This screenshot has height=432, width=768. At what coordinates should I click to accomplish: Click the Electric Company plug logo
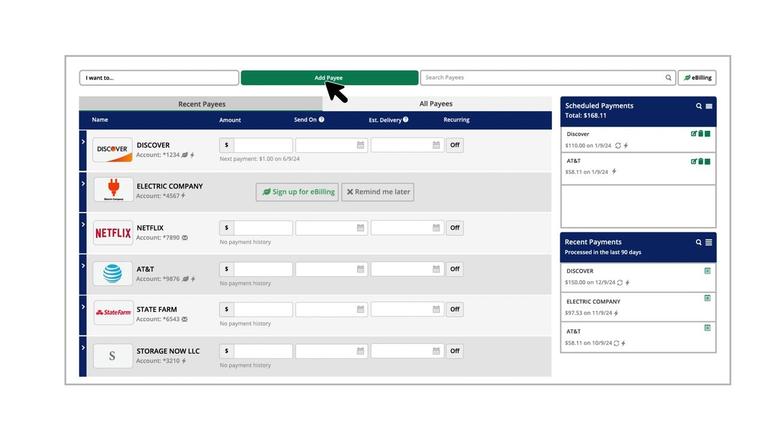click(x=113, y=190)
